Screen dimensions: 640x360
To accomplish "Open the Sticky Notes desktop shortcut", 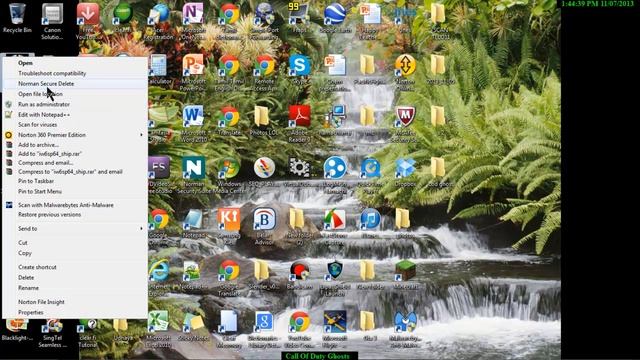I will pyautogui.click(x=193, y=326).
